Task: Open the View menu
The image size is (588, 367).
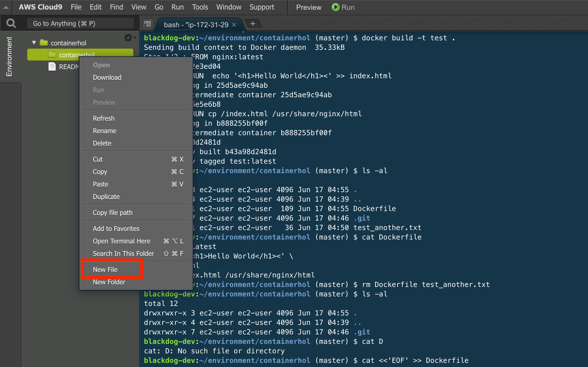Action: pos(139,7)
